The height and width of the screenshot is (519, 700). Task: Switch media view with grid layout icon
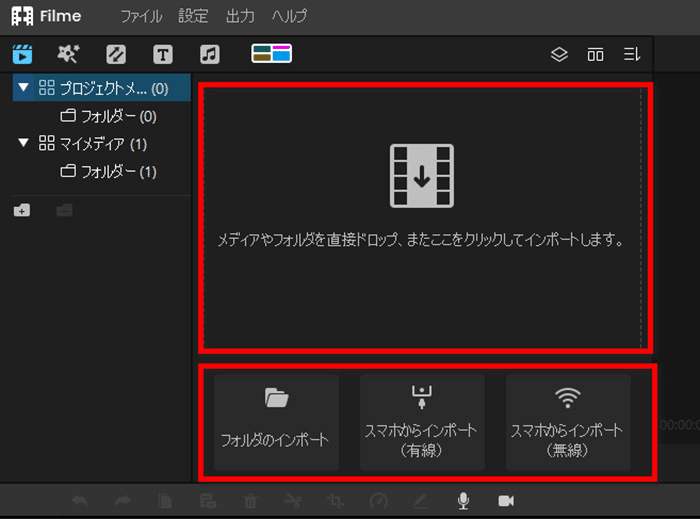coord(596,54)
